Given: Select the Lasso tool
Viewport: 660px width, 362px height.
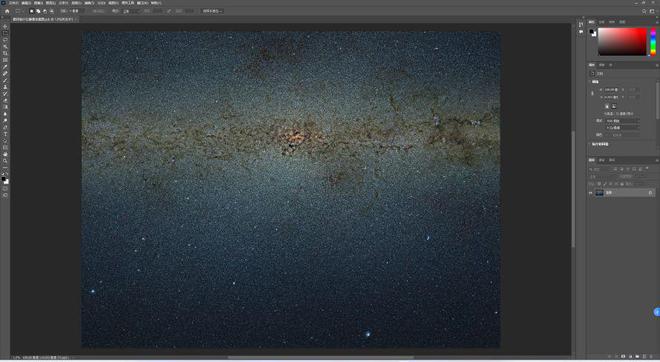Looking at the screenshot, I should click(5, 40).
